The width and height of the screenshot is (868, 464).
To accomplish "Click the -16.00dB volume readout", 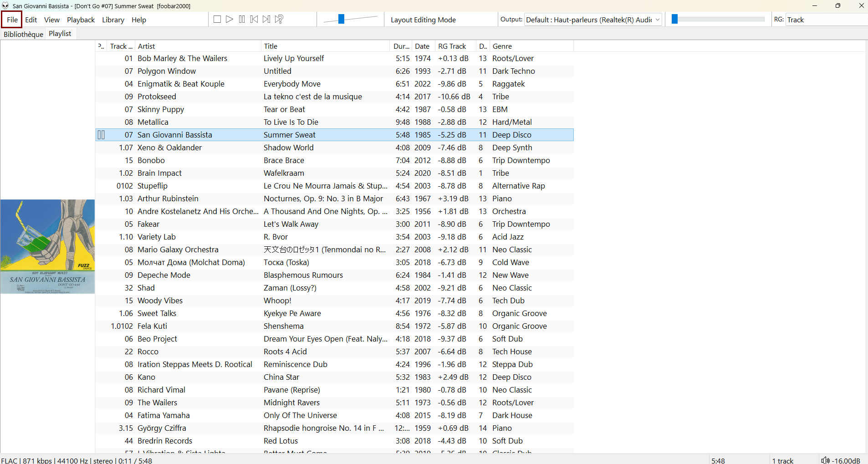I will (x=846, y=460).
